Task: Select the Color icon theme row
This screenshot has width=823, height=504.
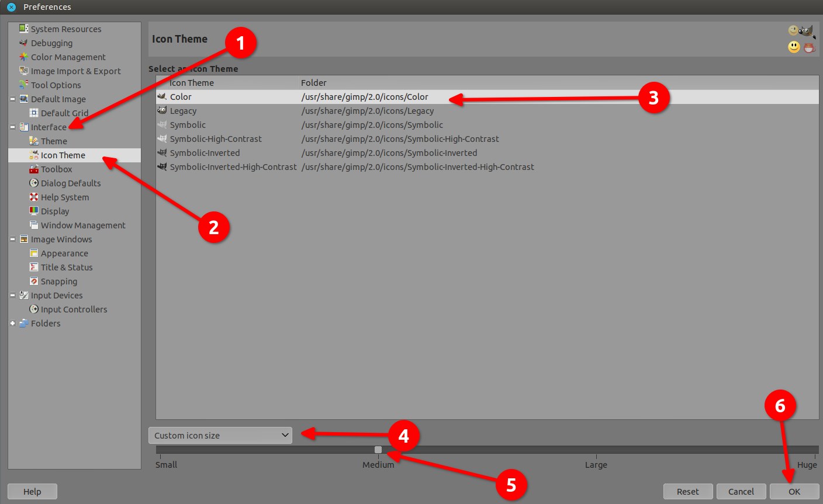Action: (x=487, y=97)
